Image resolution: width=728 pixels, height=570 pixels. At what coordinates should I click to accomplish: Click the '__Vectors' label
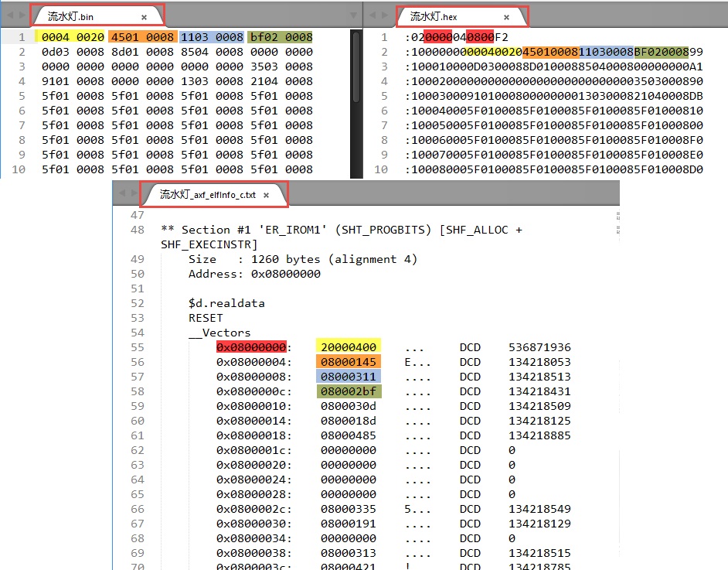point(219,333)
